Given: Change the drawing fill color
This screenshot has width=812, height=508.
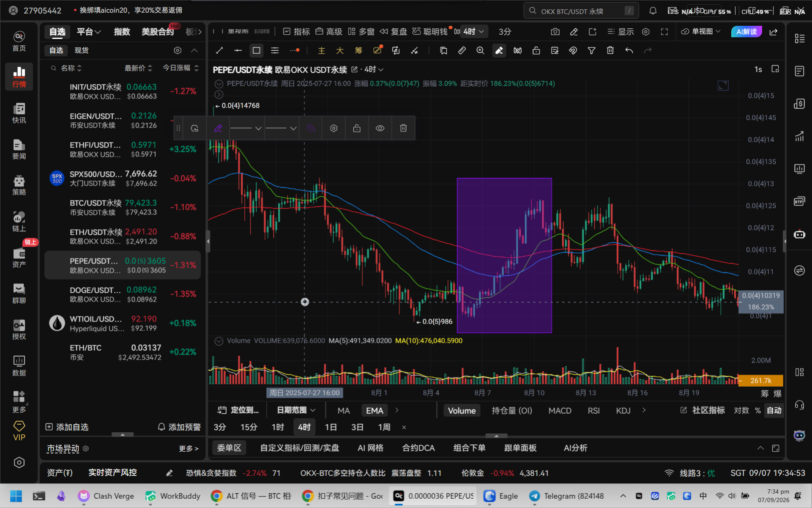Looking at the screenshot, I should point(311,128).
